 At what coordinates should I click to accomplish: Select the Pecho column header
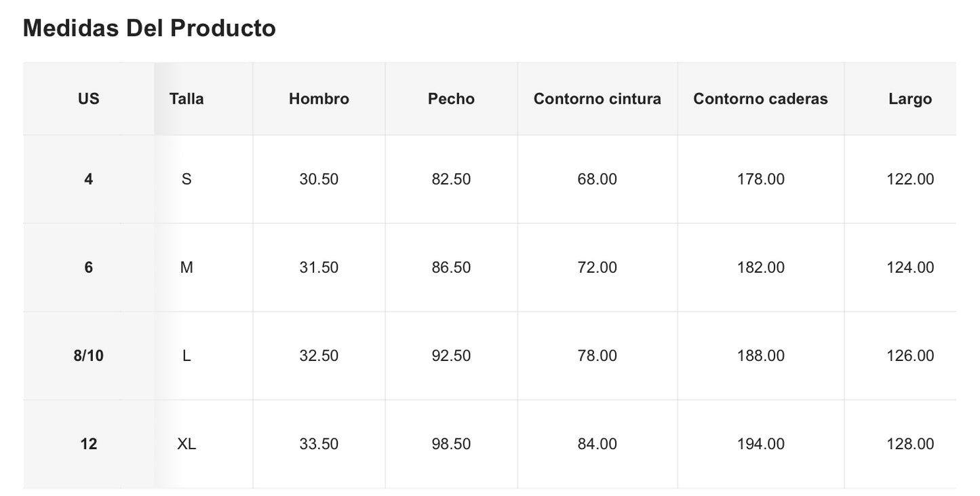coord(451,99)
